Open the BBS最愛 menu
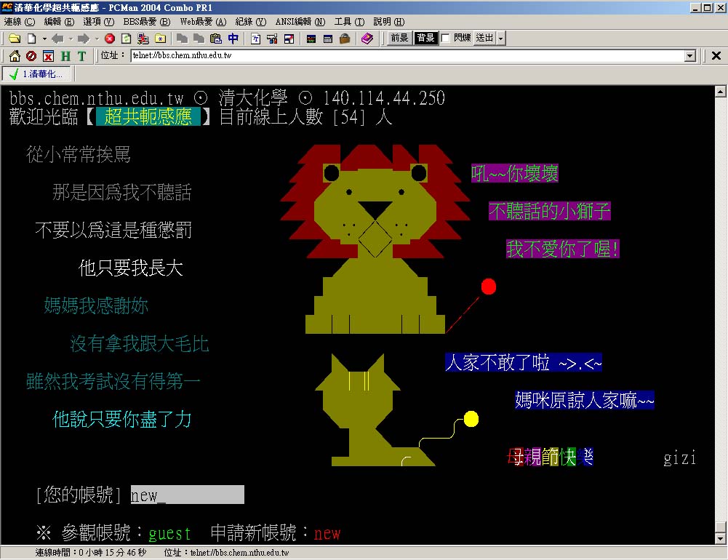The height and width of the screenshot is (560, 728). (146, 22)
